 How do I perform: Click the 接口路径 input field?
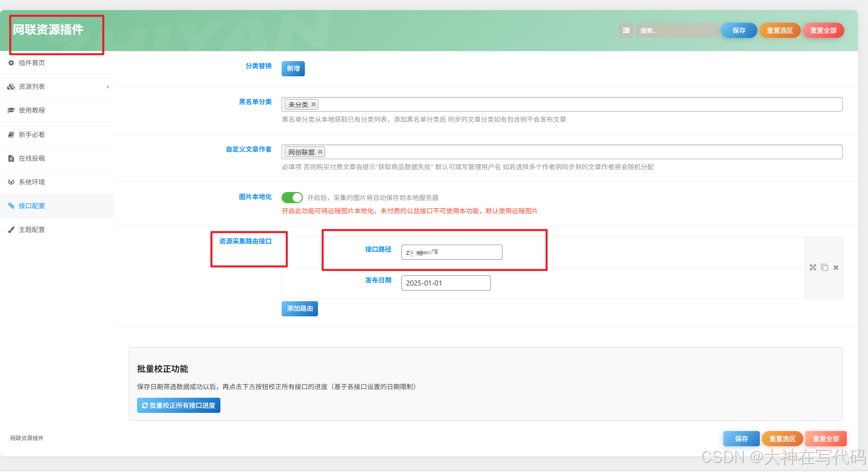pyautogui.click(x=452, y=252)
